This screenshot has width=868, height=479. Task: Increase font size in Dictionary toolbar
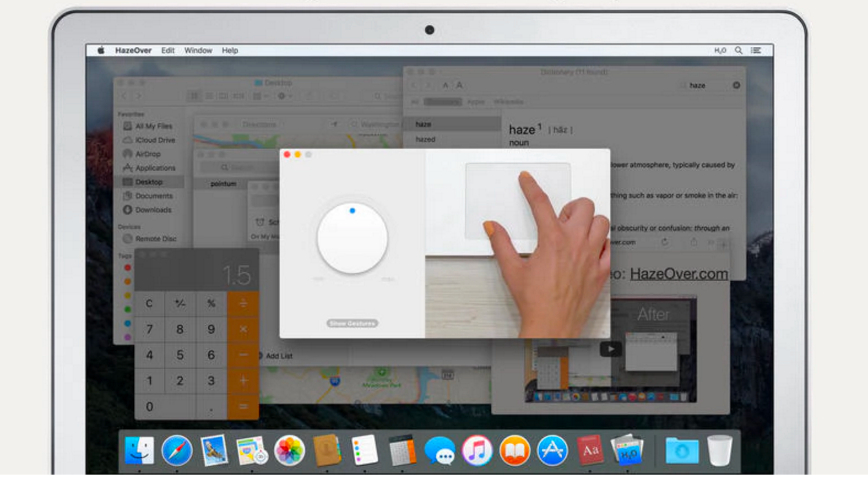coord(459,85)
